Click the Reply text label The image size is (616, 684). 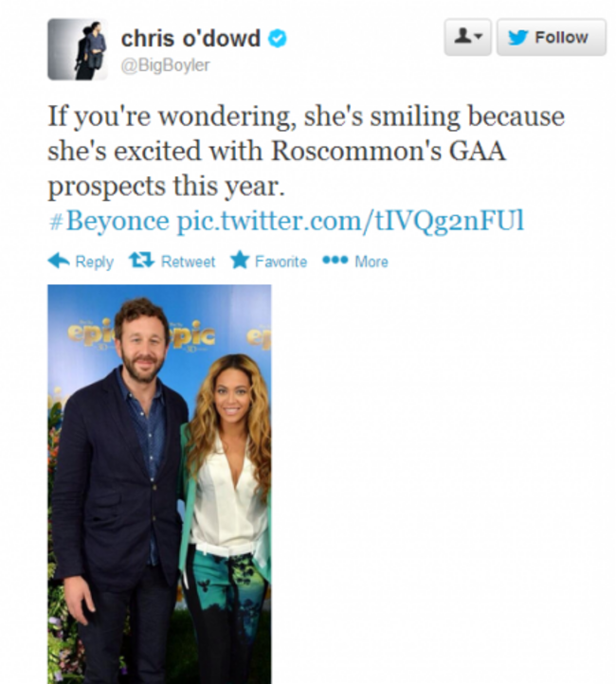click(94, 261)
